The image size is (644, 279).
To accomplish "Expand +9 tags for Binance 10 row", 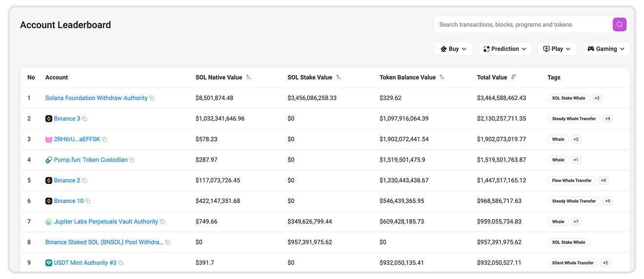I will (607, 201).
